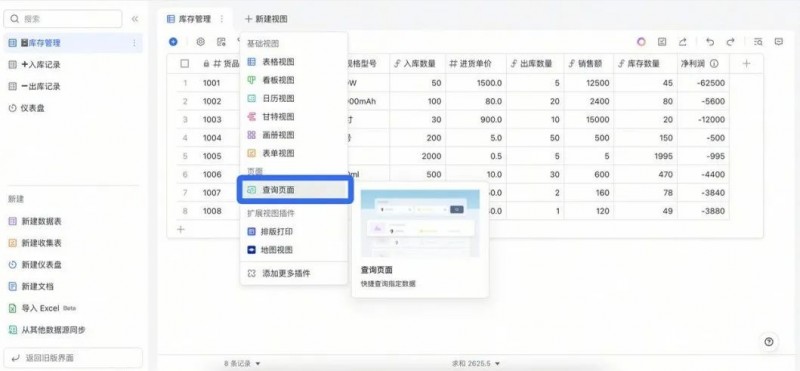Open the 8 条记录 record count dropdown
Image resolution: width=800 pixels, height=371 pixels.
pos(242,363)
